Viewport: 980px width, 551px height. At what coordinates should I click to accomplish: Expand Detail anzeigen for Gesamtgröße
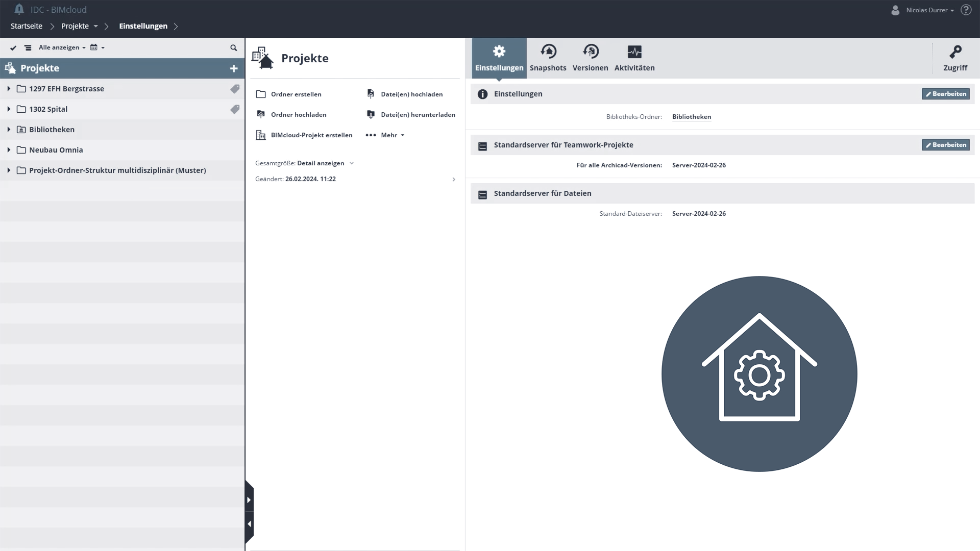(325, 163)
